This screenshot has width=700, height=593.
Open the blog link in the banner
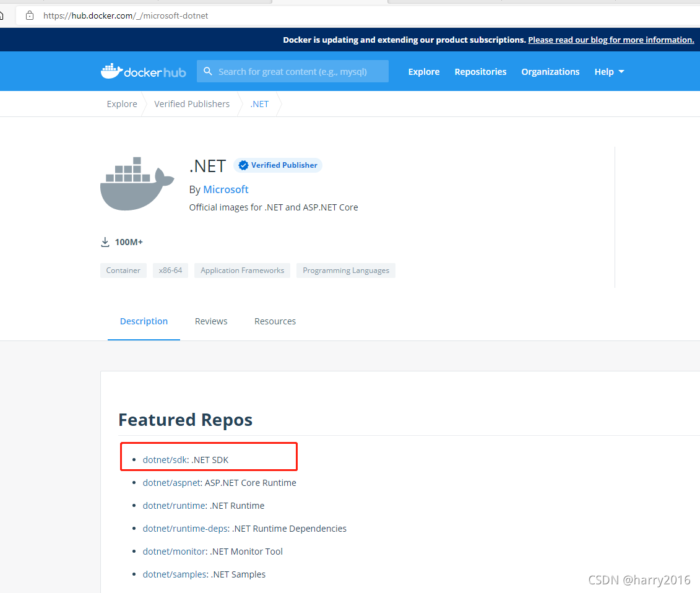tap(611, 40)
